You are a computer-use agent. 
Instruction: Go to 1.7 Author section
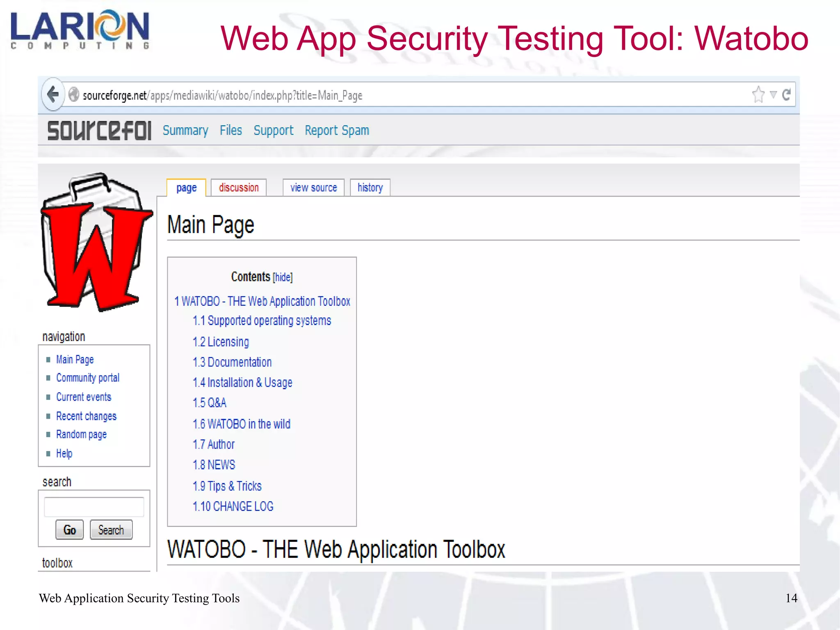(x=214, y=444)
